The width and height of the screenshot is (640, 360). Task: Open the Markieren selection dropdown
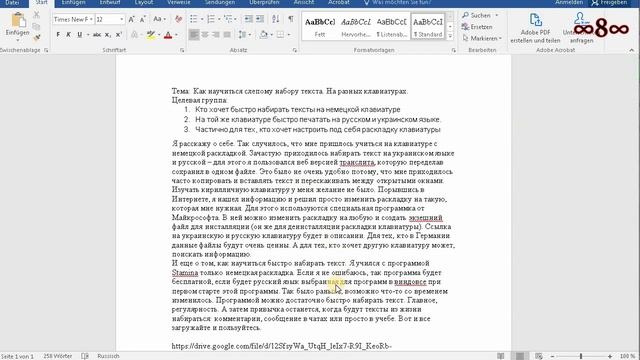click(x=482, y=38)
